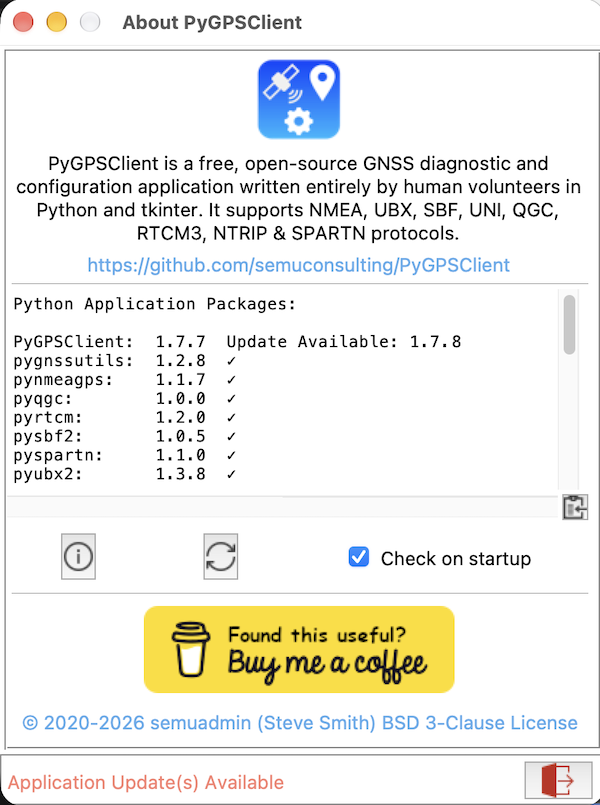Click 'Update Available: 1.7.8' text

pyautogui.click(x=344, y=342)
